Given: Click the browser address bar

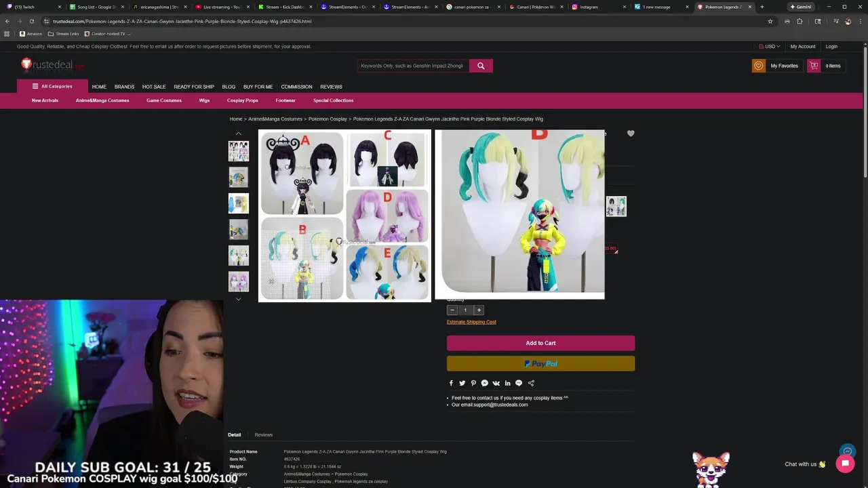Looking at the screenshot, I should pyautogui.click(x=407, y=21).
